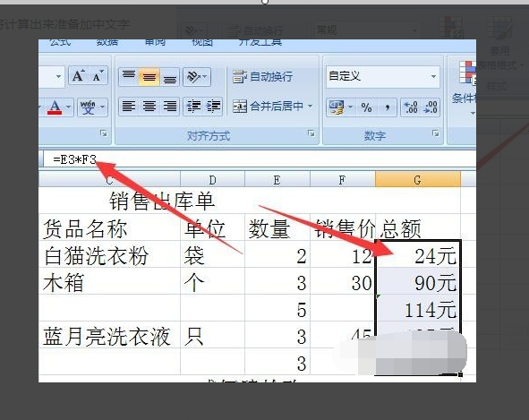Select the 数量 header cell

coord(277,227)
